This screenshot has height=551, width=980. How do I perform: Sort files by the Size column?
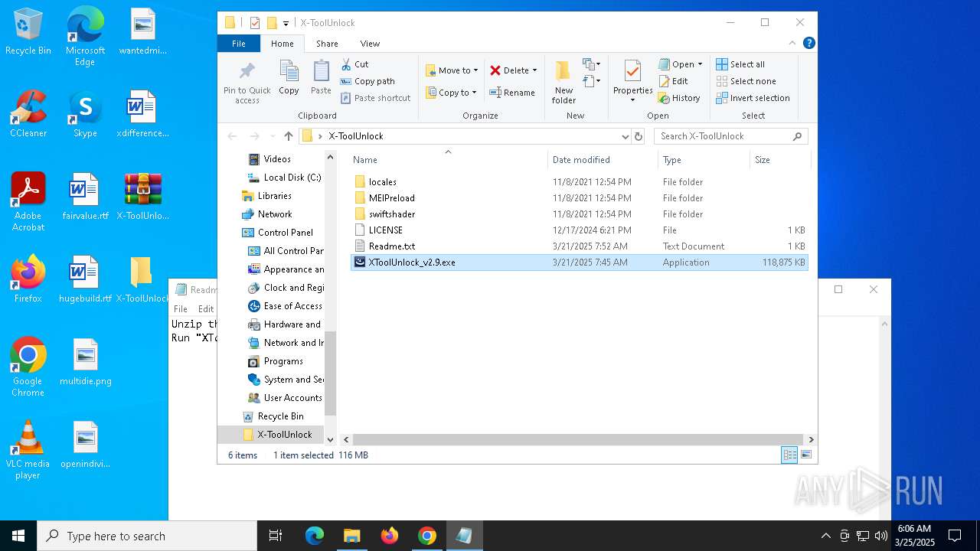(779, 160)
